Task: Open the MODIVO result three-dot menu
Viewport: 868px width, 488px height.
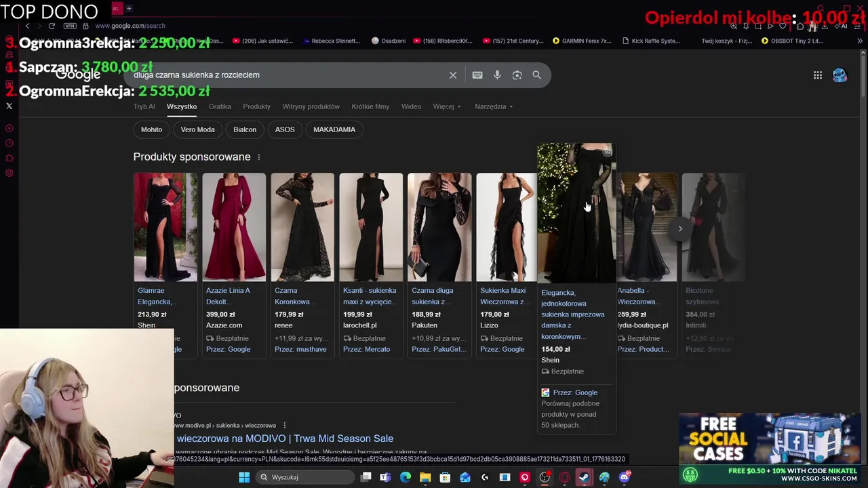Action: (284, 425)
